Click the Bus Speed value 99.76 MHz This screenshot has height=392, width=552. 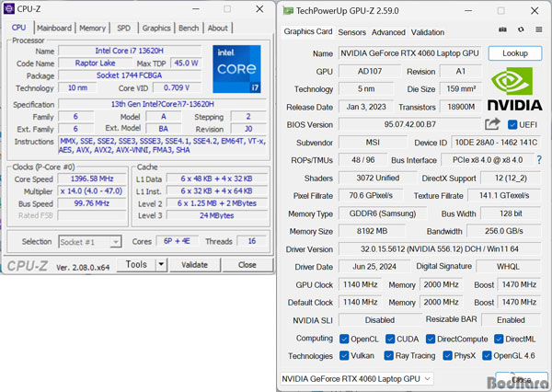point(92,203)
